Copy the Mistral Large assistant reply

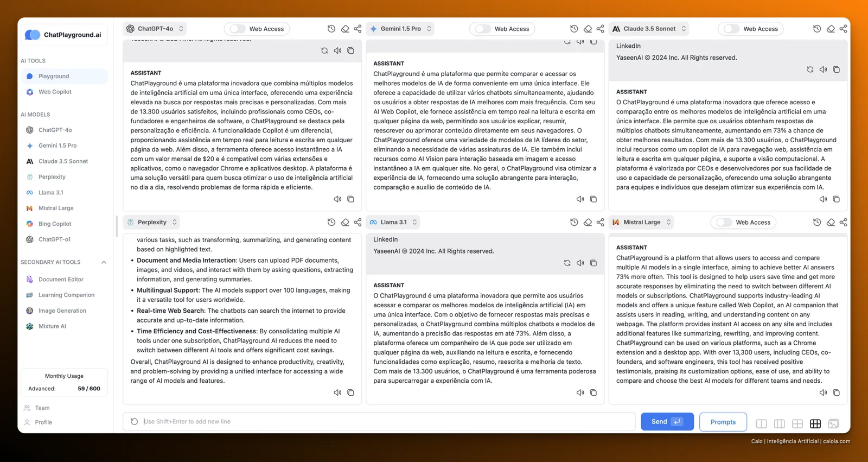[836, 393]
